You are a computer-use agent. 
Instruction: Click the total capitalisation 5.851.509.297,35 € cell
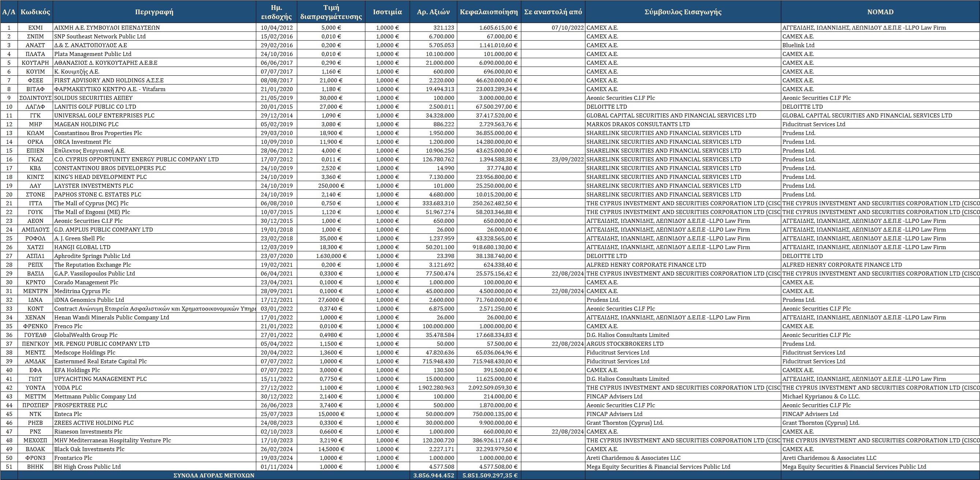(488, 476)
